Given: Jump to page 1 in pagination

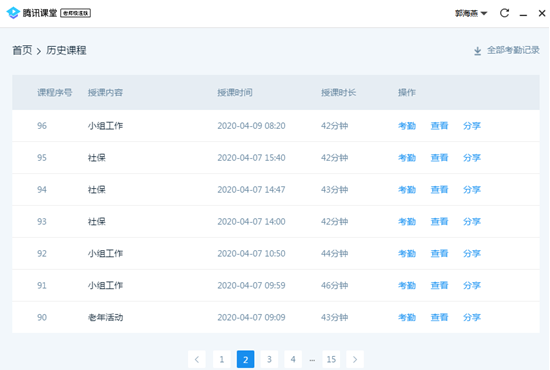Looking at the screenshot, I should (222, 359).
